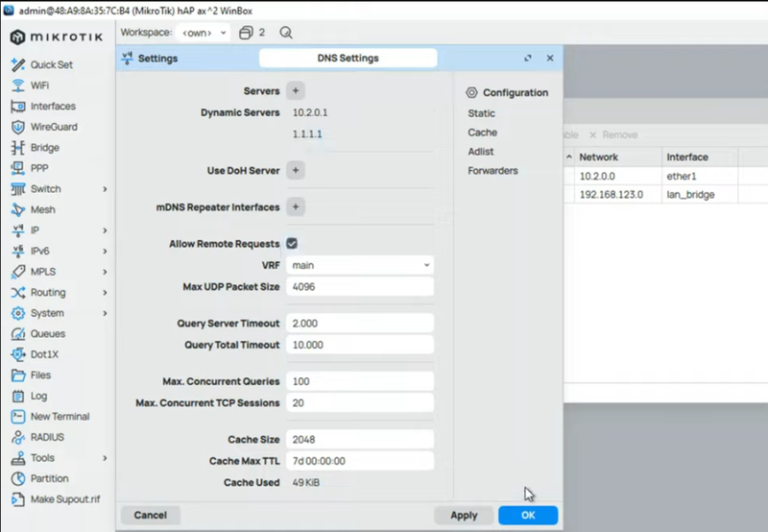Screen dimensions: 768x532
Task: Expand the MPLS submenu arrow
Action: click(x=105, y=272)
